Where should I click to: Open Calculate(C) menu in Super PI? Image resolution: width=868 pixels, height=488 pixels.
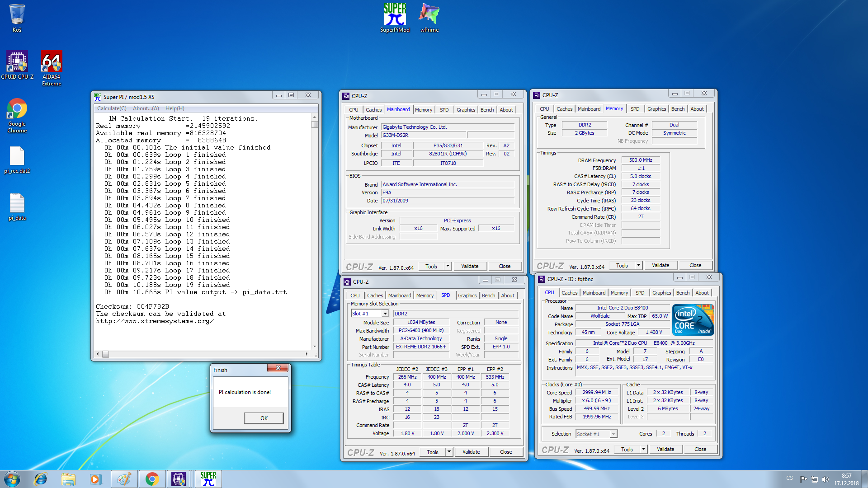coord(112,108)
